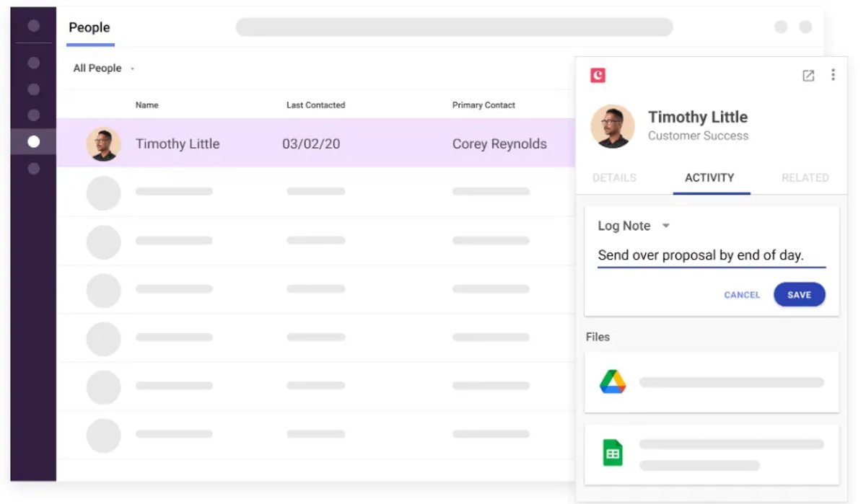Expand the All People filter dropdown

104,68
